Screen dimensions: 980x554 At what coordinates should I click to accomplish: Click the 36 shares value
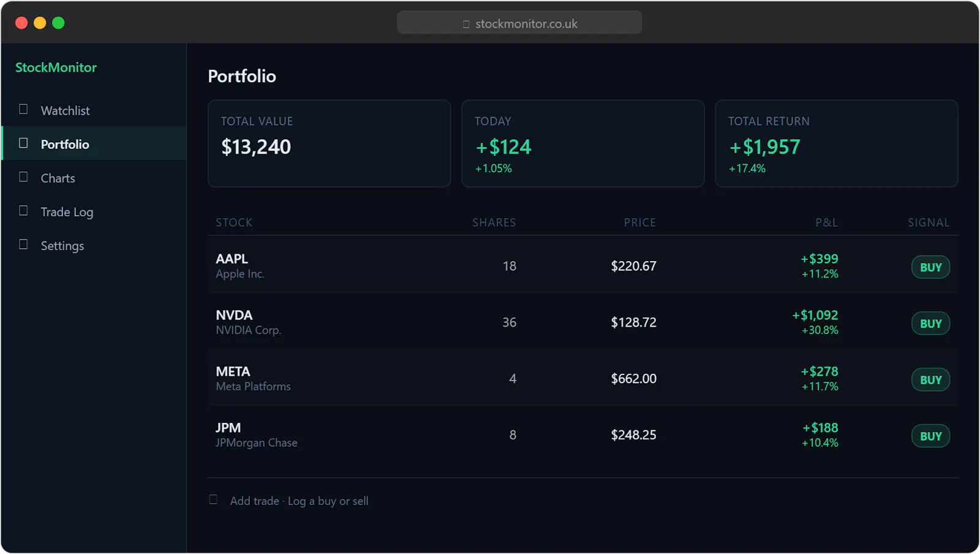(x=510, y=322)
